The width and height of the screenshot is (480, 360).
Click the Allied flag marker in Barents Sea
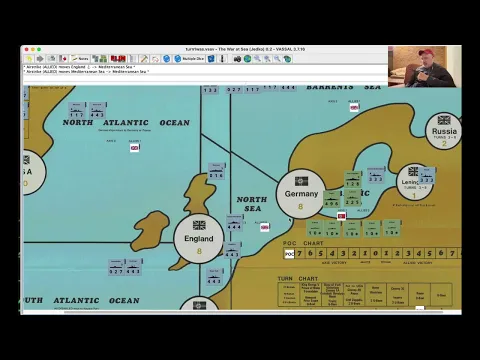click(354, 108)
